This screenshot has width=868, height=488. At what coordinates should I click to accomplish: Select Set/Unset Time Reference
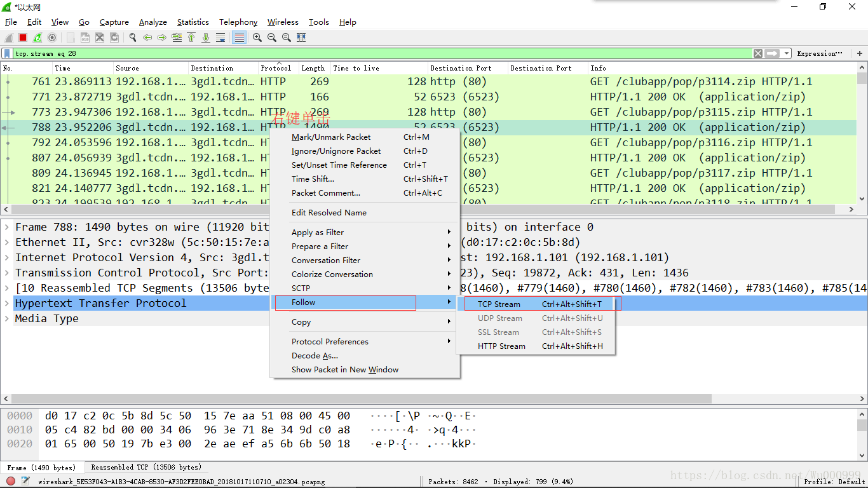tap(365, 165)
